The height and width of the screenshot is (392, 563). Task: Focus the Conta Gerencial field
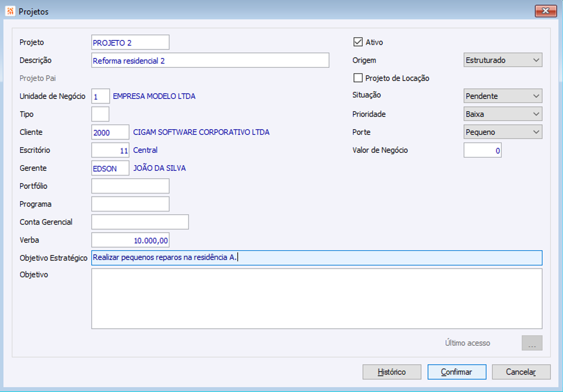(140, 222)
